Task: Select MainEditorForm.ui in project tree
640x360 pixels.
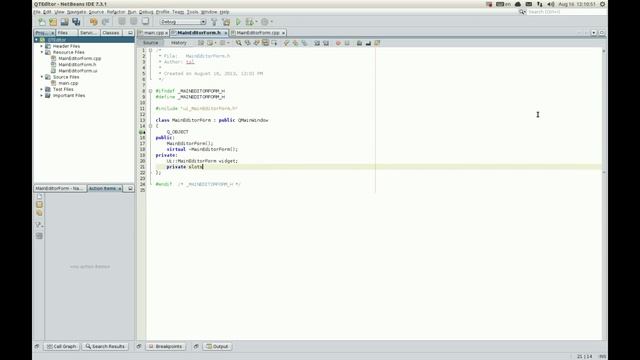Action: (x=78, y=71)
